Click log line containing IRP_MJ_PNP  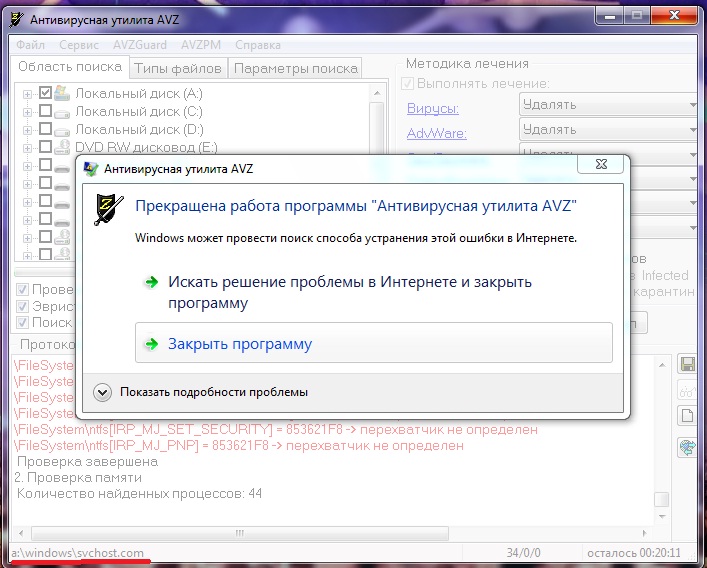click(x=239, y=446)
